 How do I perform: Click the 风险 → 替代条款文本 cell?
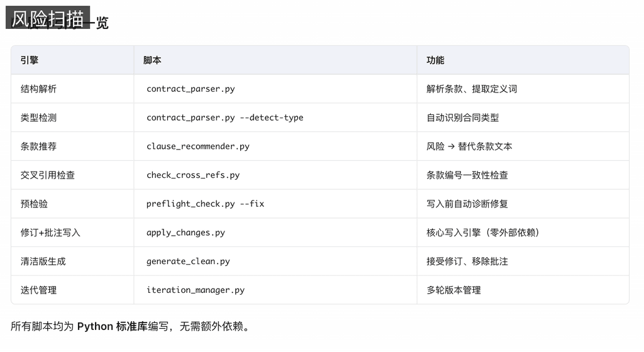point(469,146)
